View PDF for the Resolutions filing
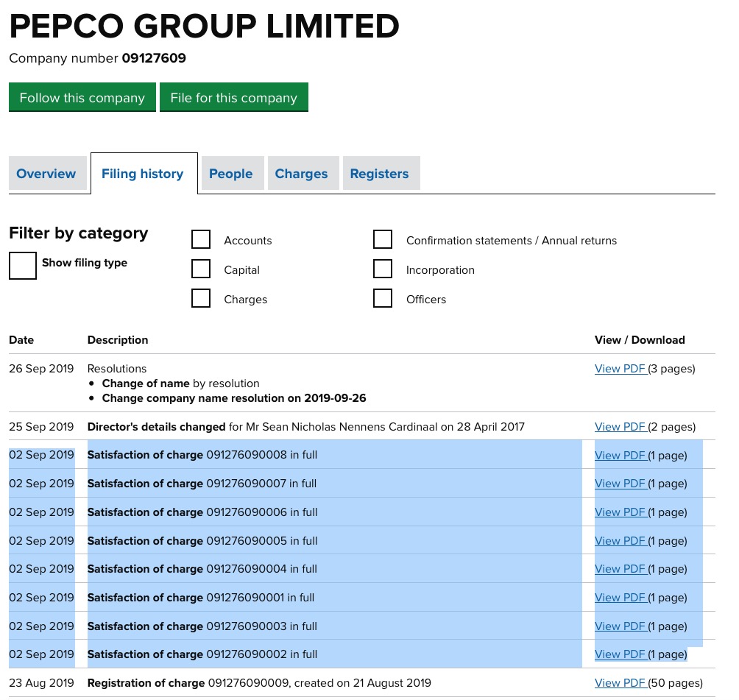Viewport: 739px width, 700px height. coord(620,369)
